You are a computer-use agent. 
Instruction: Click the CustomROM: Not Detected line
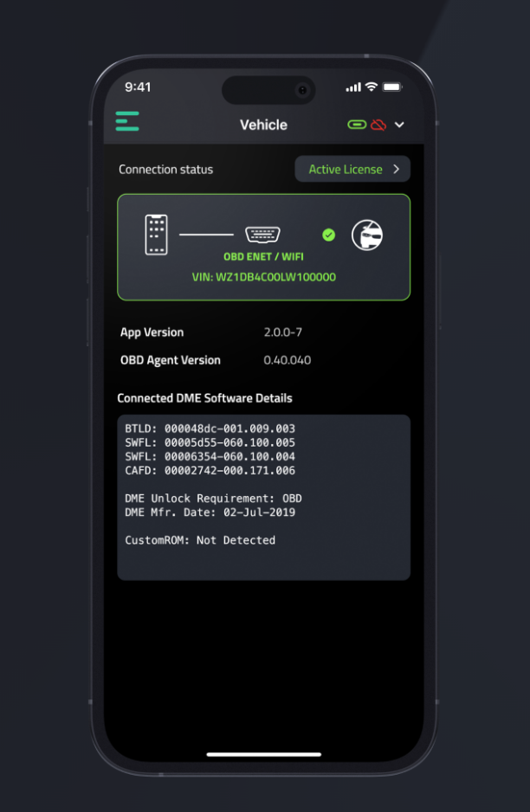(200, 540)
